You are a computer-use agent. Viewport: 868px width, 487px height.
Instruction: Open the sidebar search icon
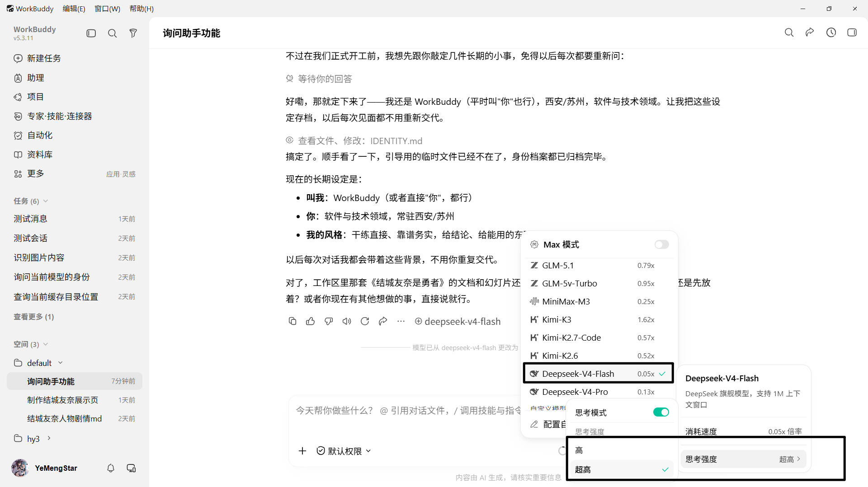coord(112,33)
